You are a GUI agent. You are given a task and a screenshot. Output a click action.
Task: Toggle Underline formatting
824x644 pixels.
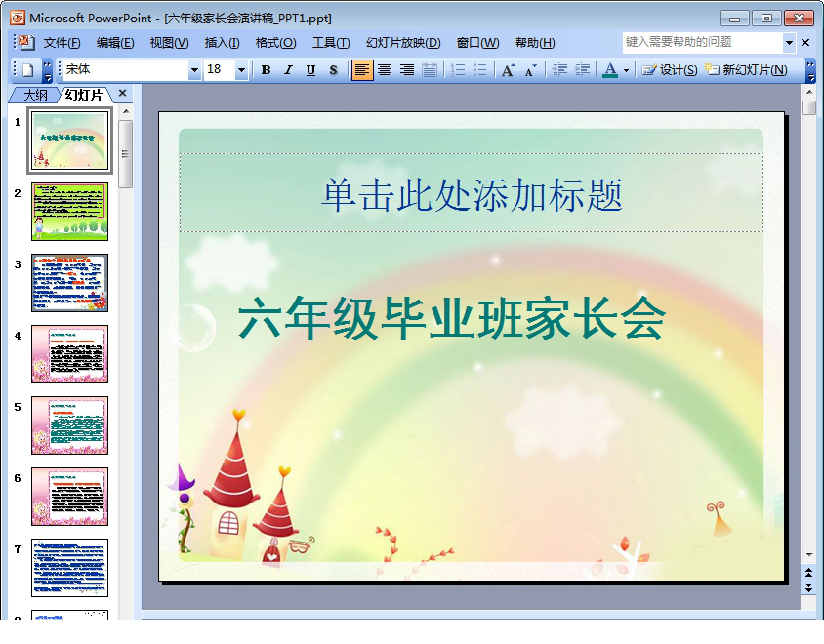[310, 70]
